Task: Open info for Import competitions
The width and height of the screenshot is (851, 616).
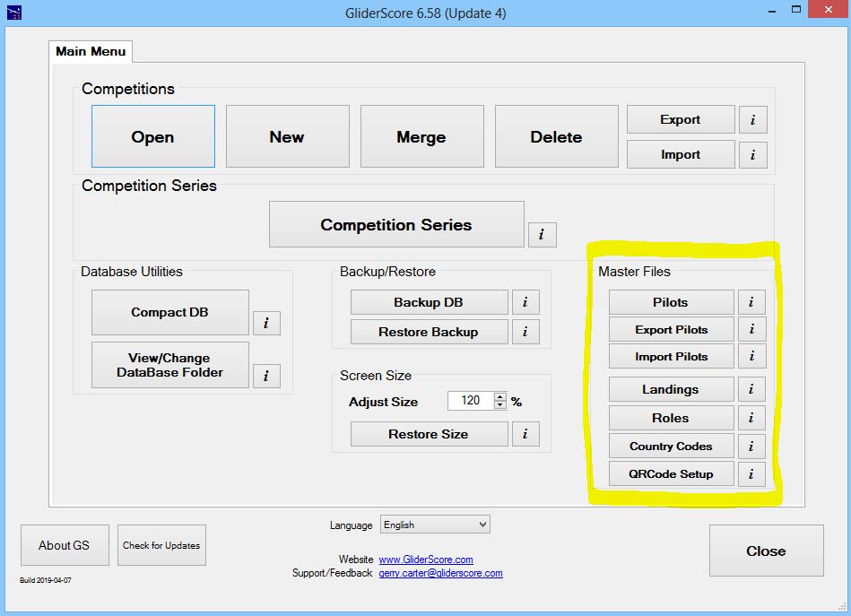Action: click(752, 155)
